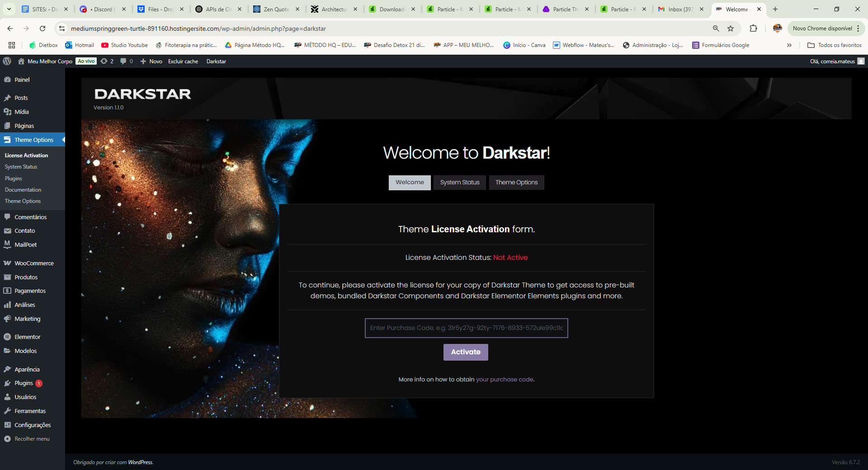Select Theme Options in the sidebar
The image size is (868, 470).
[x=33, y=140]
